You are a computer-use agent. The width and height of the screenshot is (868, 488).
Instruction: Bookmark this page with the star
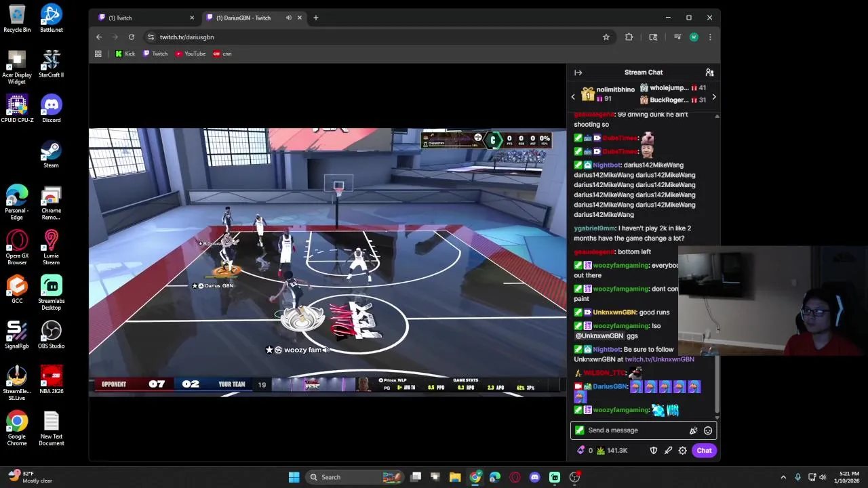tap(606, 37)
